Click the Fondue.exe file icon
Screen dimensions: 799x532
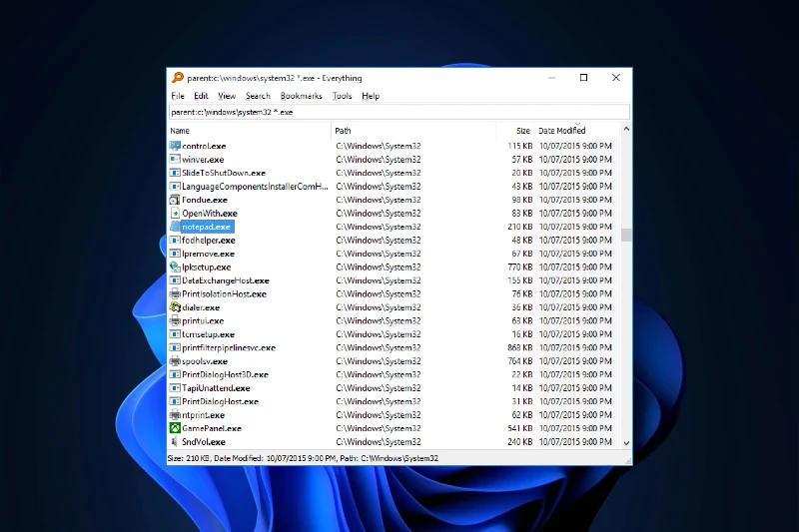pyautogui.click(x=175, y=200)
